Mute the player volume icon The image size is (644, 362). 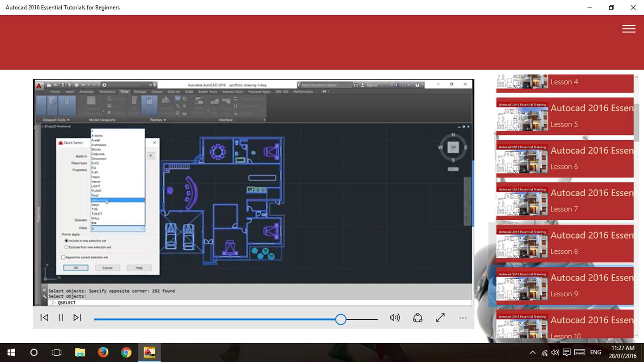pos(394,318)
